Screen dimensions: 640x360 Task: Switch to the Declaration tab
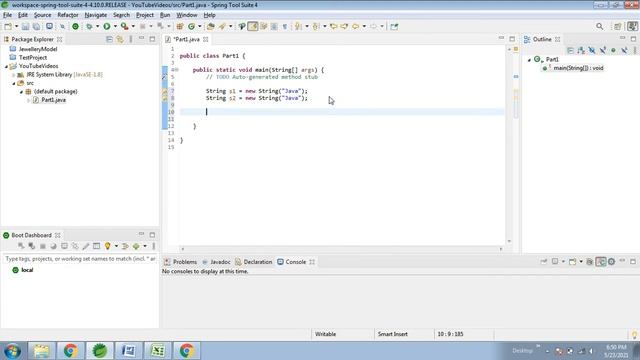pos(254,262)
